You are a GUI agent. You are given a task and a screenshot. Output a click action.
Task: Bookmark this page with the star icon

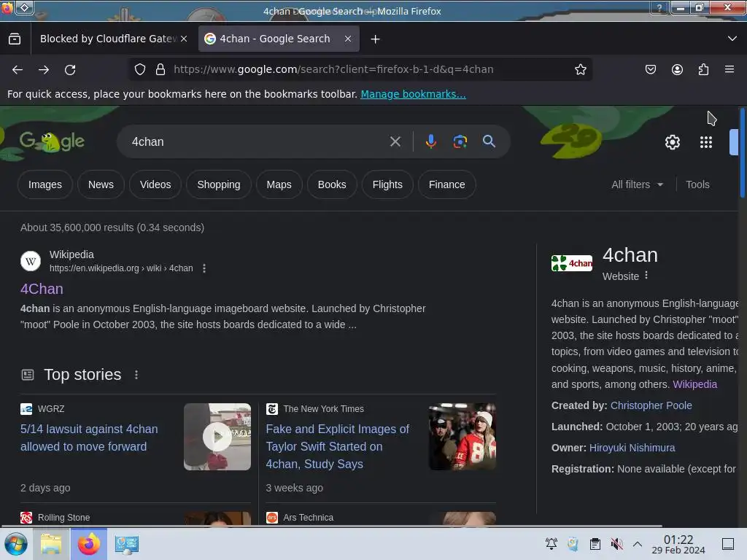580,69
